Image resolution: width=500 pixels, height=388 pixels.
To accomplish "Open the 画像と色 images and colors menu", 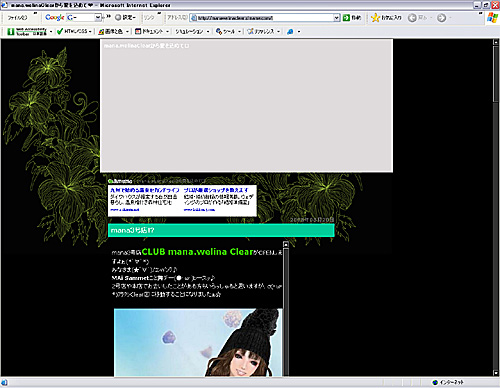I will [x=114, y=31].
